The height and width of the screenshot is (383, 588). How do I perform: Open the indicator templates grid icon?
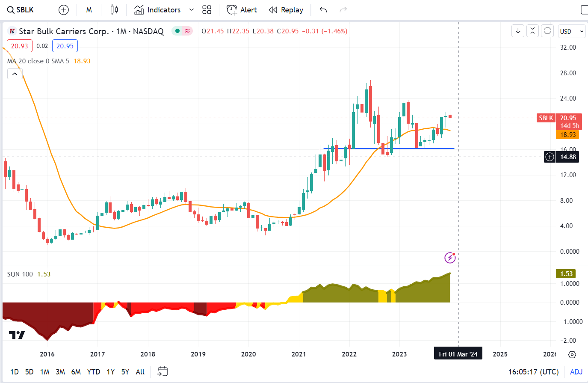tap(207, 9)
